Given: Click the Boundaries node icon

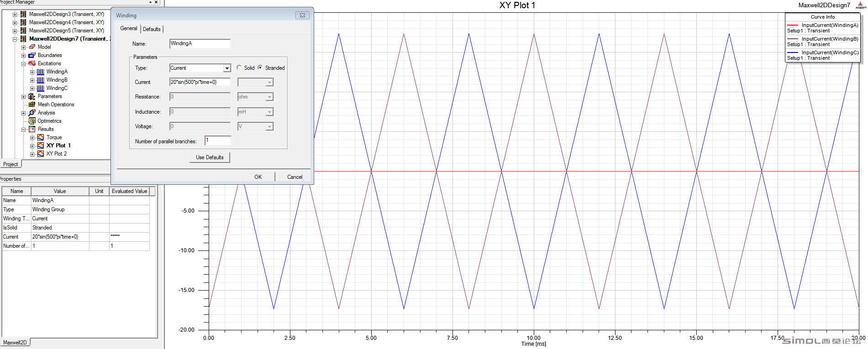Looking at the screenshot, I should (x=32, y=55).
